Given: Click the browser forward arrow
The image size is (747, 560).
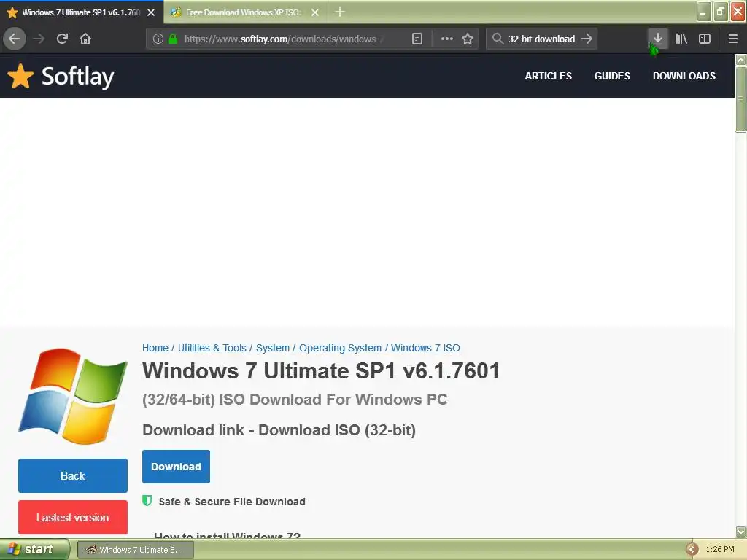Looking at the screenshot, I should tap(39, 39).
